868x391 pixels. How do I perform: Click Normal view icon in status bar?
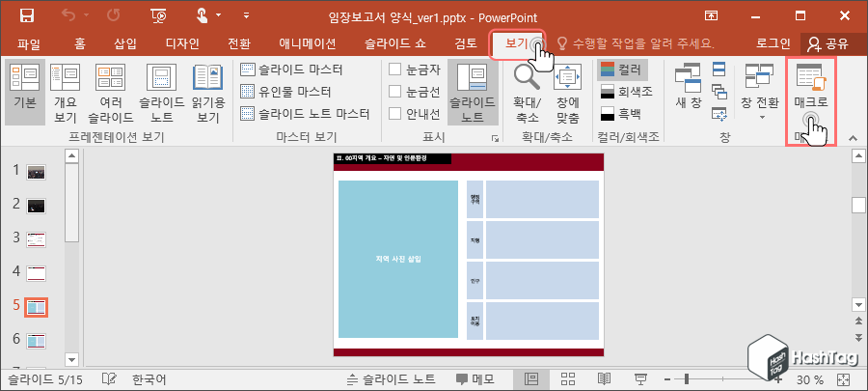(531, 379)
